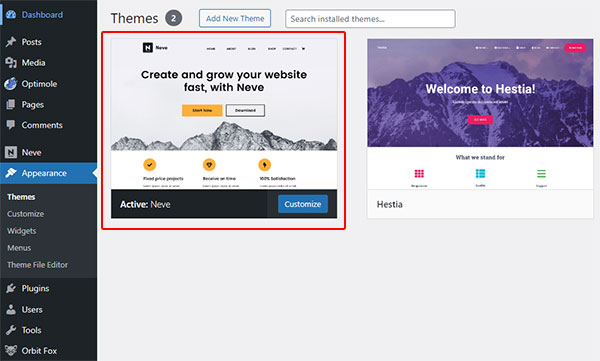Screen dimensions: 600x361
Task: Click the Users person icon
Action: pyautogui.click(x=11, y=309)
